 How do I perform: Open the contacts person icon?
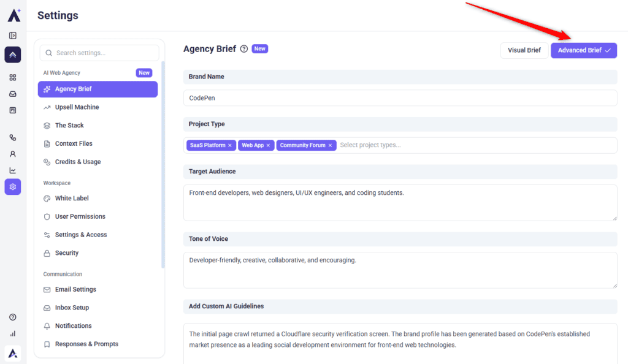point(13,154)
